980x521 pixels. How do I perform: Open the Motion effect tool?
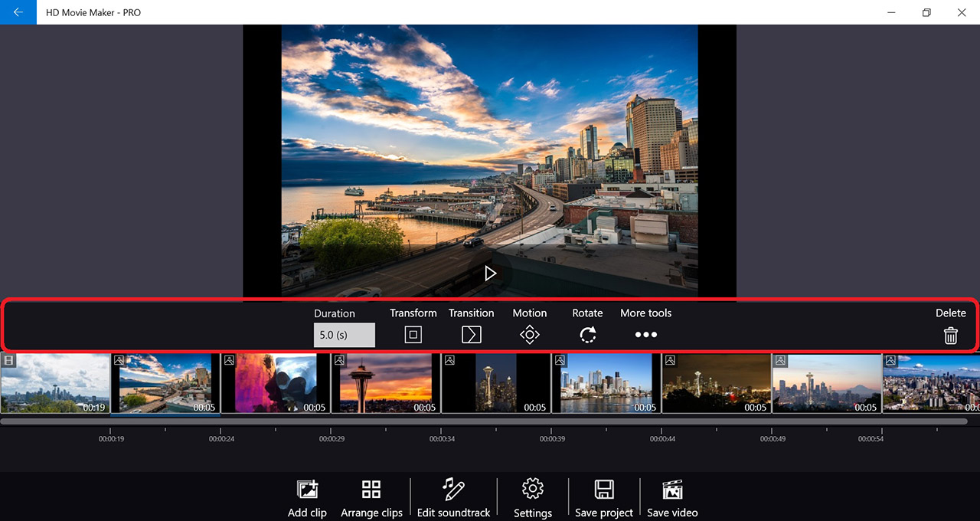(x=529, y=334)
